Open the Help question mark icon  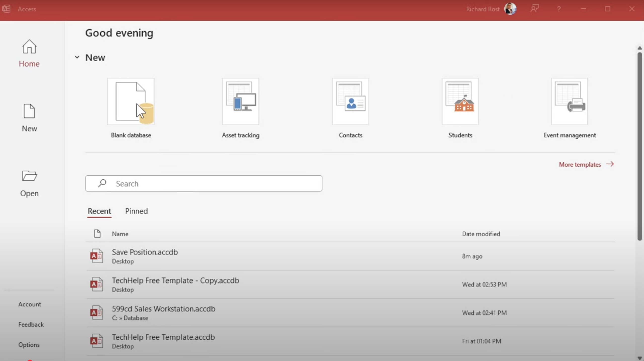559,9
